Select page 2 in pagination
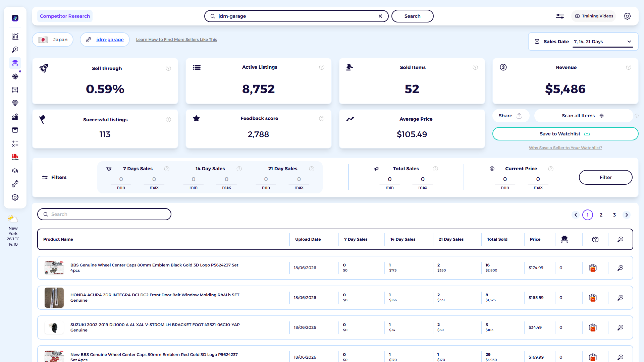 coord(601,215)
